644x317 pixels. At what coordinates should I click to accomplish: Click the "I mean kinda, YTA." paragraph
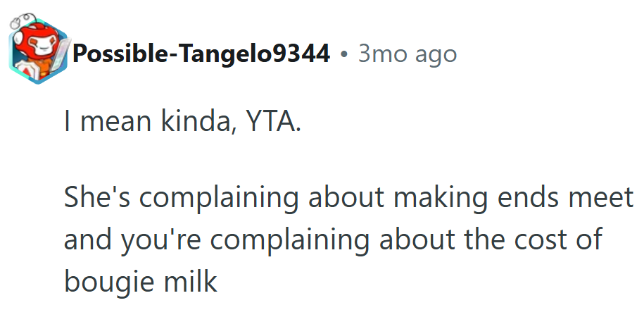point(182,125)
